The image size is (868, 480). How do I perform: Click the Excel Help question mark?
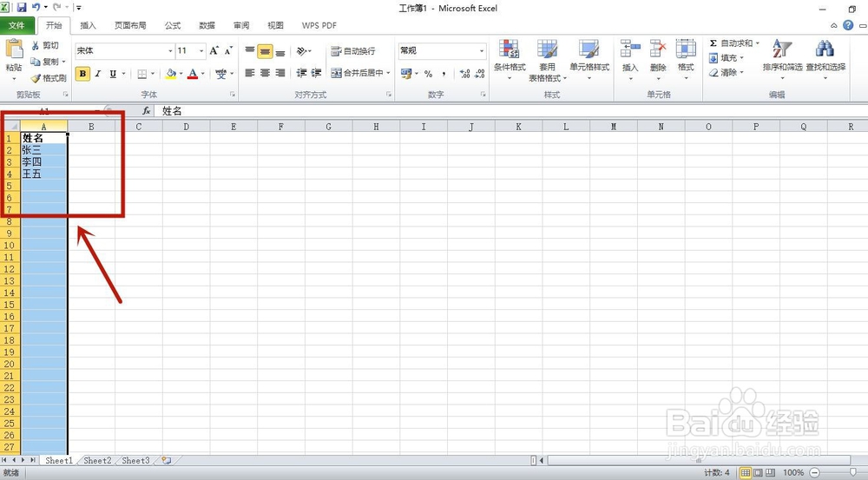tap(848, 25)
